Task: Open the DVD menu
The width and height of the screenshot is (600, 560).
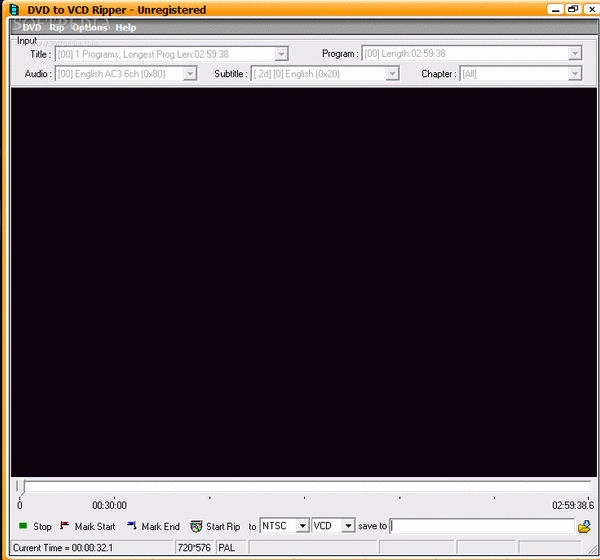Action: 32,28
